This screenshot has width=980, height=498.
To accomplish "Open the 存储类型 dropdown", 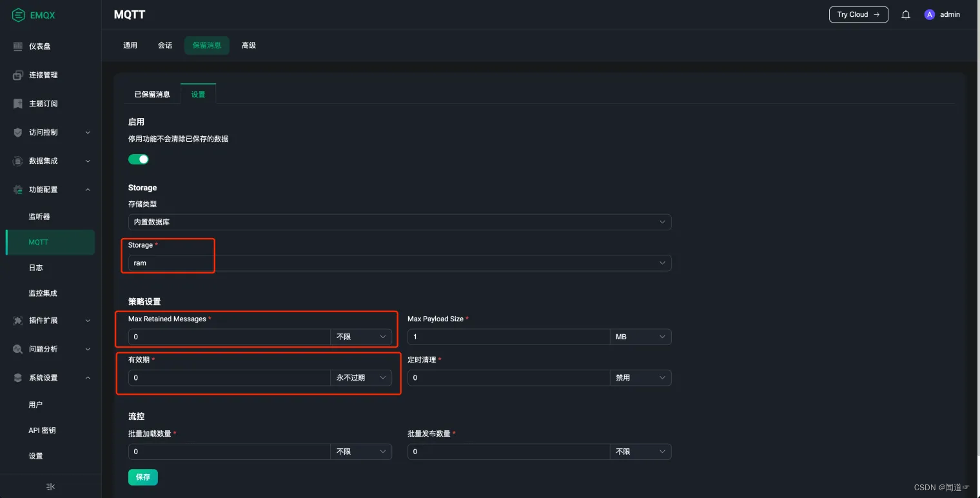I will tap(400, 222).
